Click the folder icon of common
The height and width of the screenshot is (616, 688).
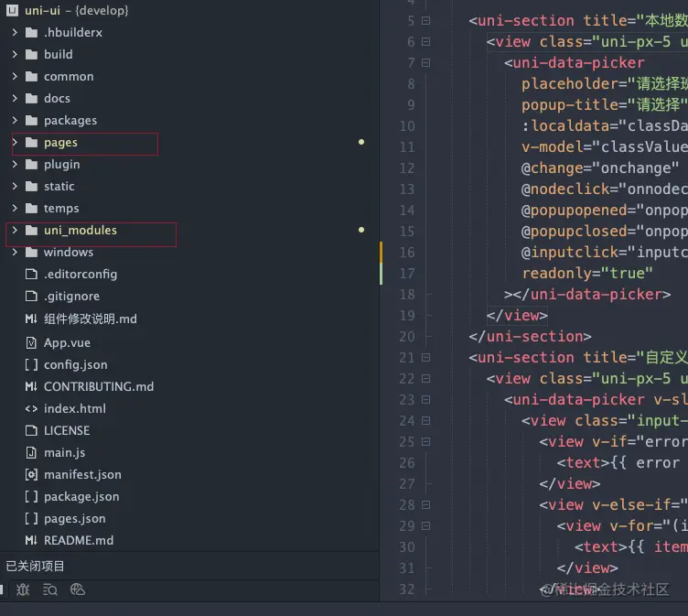tap(31, 76)
